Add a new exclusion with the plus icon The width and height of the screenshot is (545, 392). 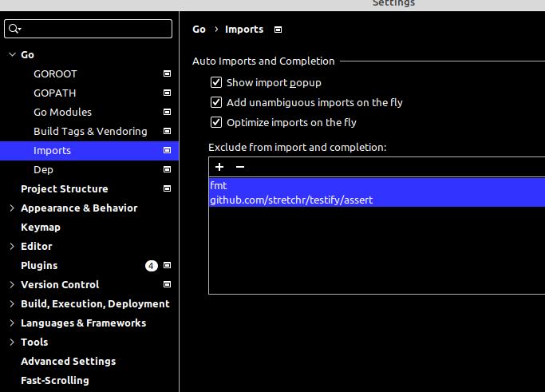point(219,167)
